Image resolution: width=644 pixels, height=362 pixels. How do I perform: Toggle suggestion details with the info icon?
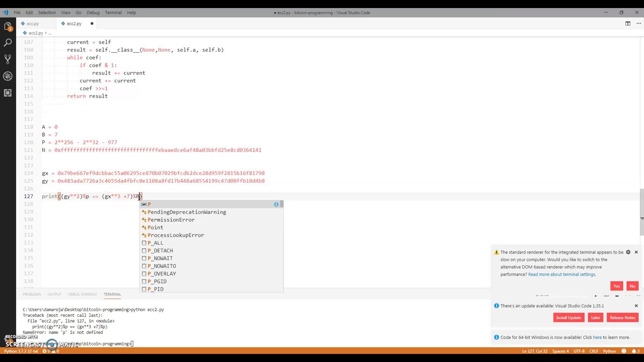coord(276,205)
